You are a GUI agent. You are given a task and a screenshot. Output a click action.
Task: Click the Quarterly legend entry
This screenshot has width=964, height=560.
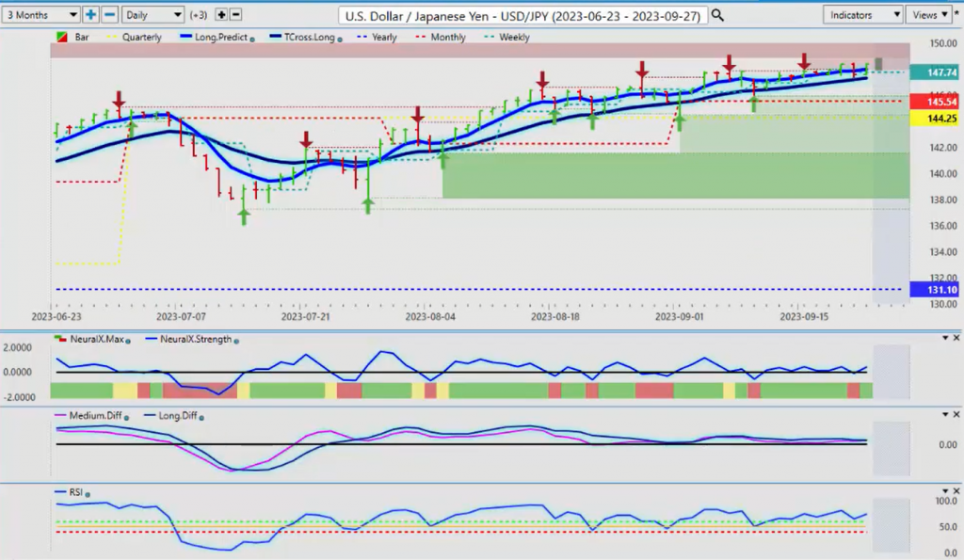[134, 38]
